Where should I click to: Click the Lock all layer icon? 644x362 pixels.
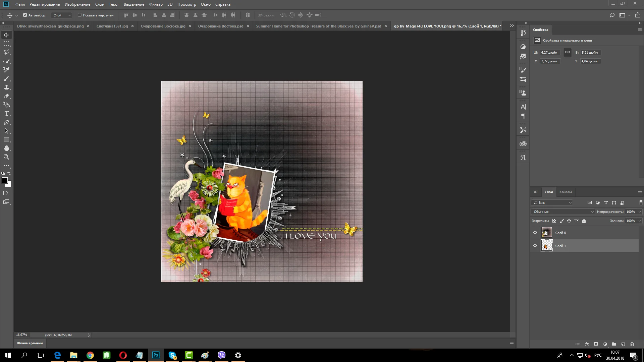point(584,221)
